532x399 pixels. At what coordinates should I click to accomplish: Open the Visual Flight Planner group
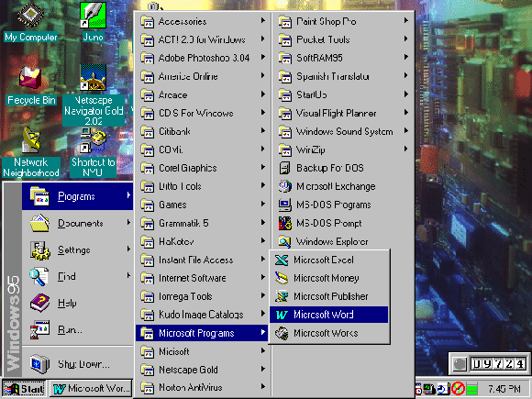343,113
